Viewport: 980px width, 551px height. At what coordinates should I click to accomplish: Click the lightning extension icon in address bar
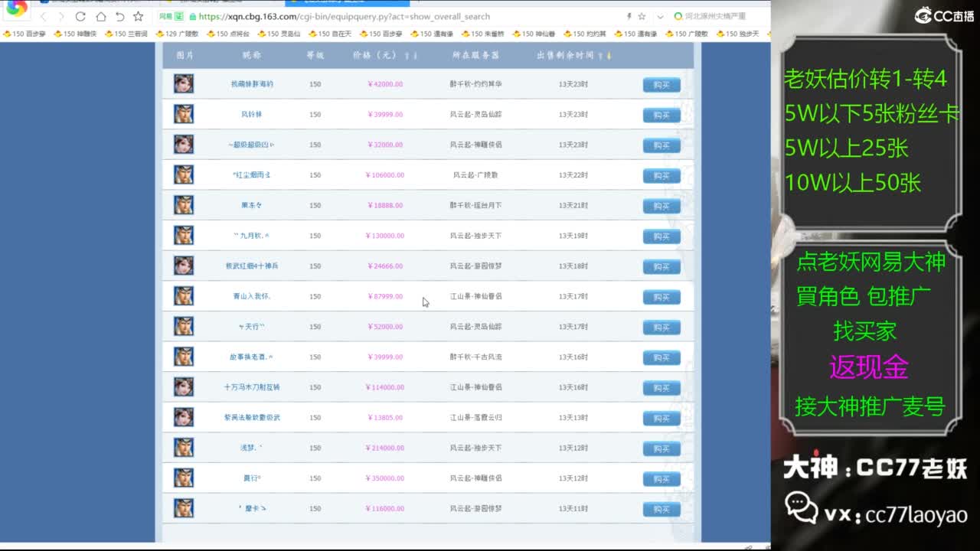pyautogui.click(x=629, y=15)
